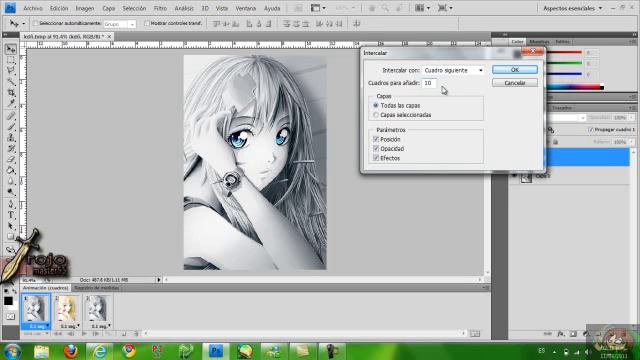640x360 pixels.
Task: Click the Windows Start button
Action: click(12, 351)
